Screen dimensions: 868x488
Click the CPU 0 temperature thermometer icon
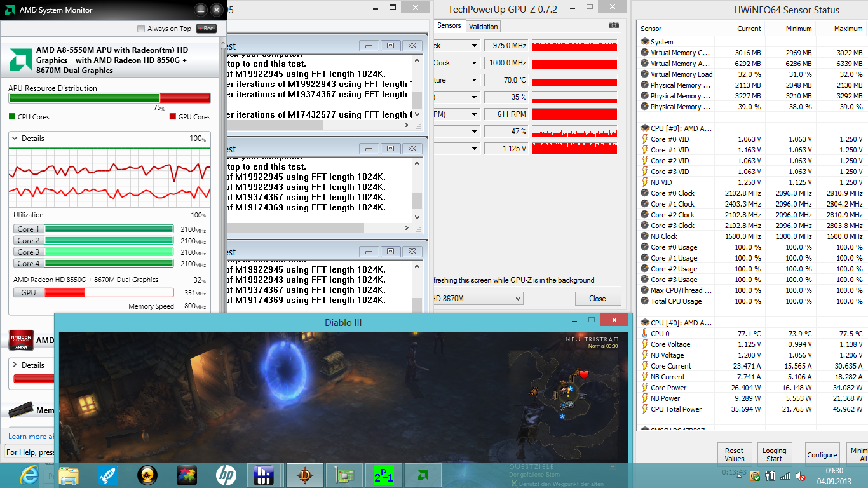(x=644, y=334)
